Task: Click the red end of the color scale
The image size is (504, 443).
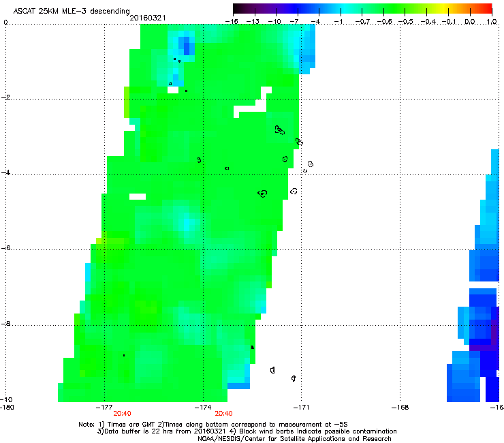Action: (488, 8)
